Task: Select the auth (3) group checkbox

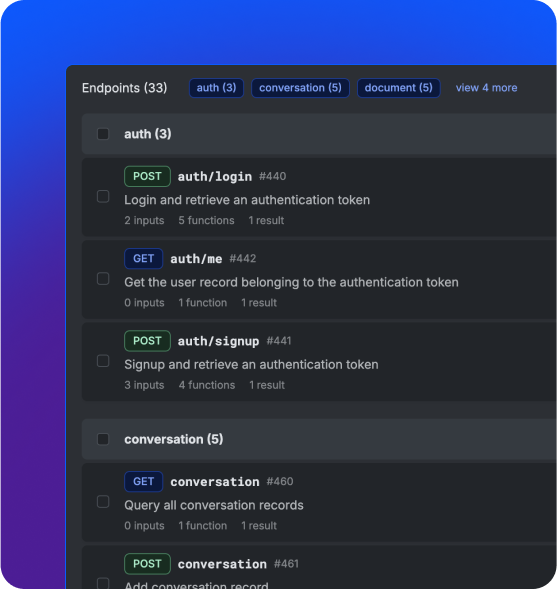Action: pos(103,134)
